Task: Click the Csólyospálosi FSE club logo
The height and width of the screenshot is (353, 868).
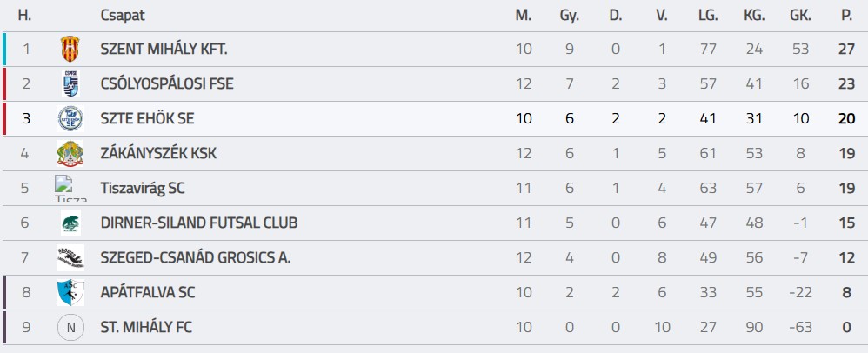Action: tap(70, 84)
